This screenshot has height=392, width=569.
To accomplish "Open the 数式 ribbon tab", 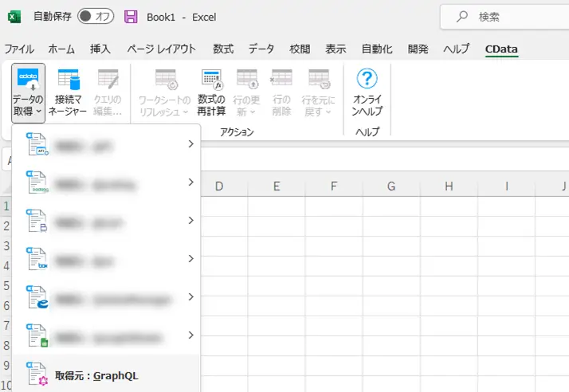I will 223,49.
